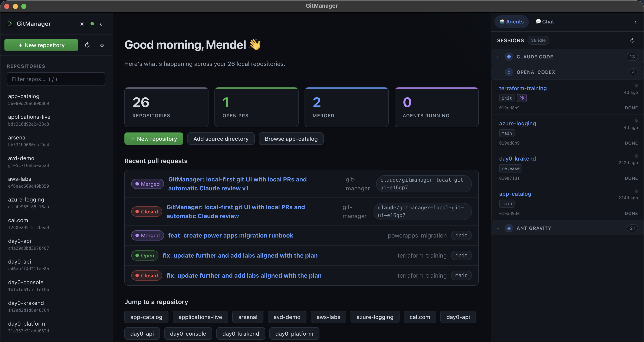Click the Merged badge on the v1 PR

click(148, 184)
